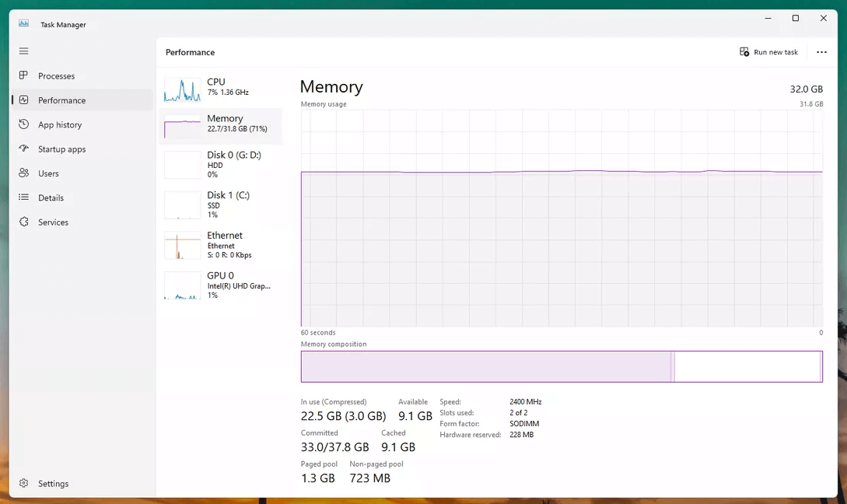The height and width of the screenshot is (504, 847).
Task: Click the Memory composition bar
Action: tap(562, 366)
